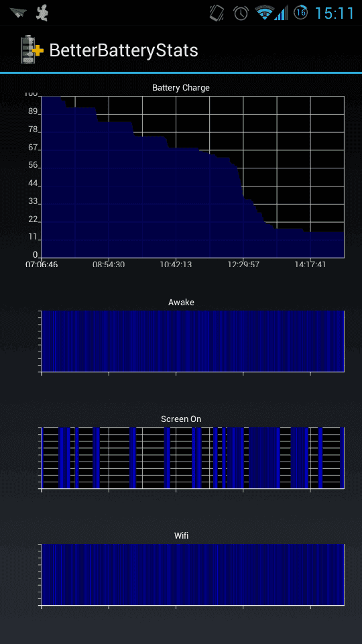The width and height of the screenshot is (362, 644).
Task: Tap the circular battery 16 indicator
Action: [x=301, y=13]
